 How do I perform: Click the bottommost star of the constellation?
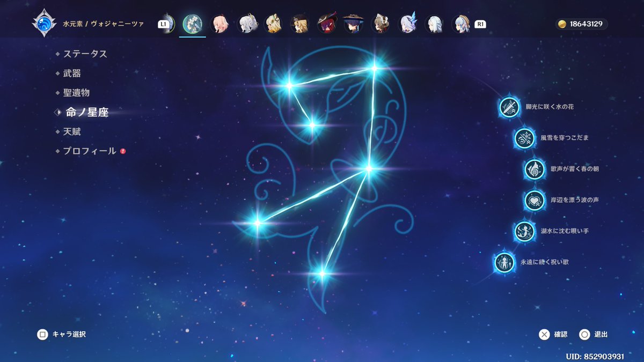pos(322,274)
